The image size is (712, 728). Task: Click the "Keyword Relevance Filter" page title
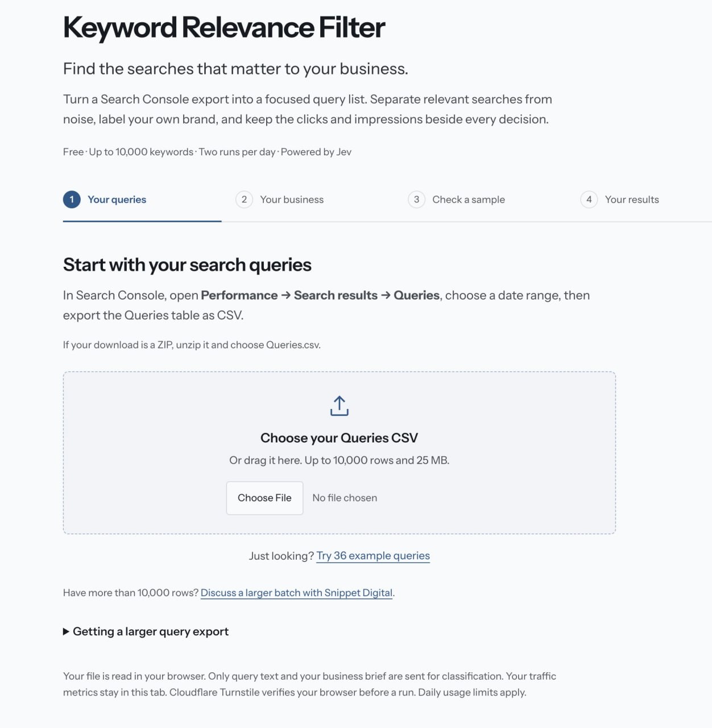224,27
